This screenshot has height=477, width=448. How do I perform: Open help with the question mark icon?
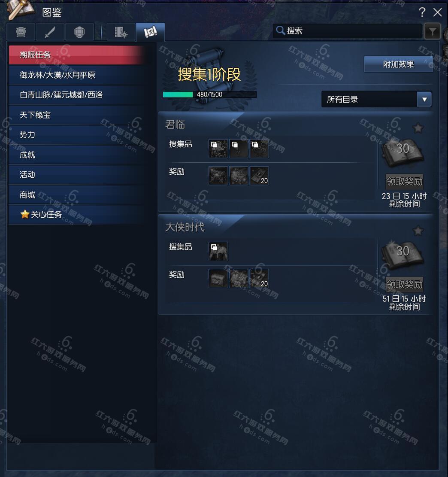pos(422,12)
